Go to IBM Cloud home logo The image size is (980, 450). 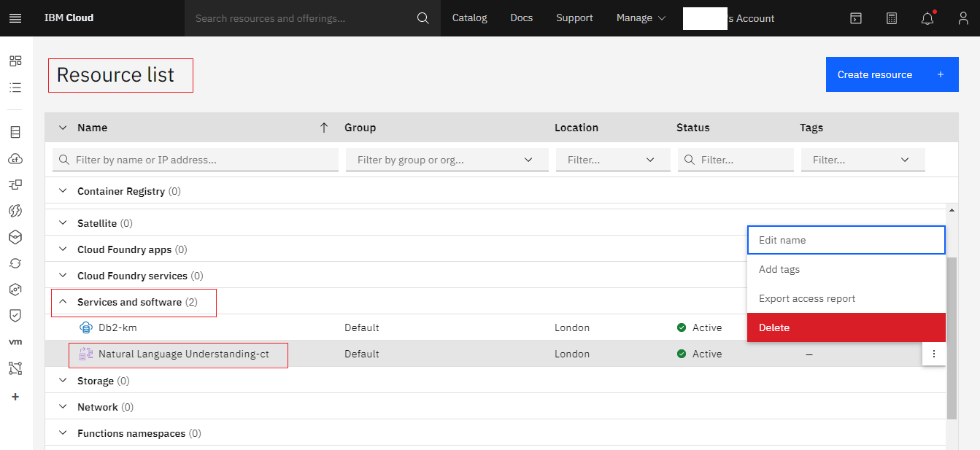(x=69, y=18)
